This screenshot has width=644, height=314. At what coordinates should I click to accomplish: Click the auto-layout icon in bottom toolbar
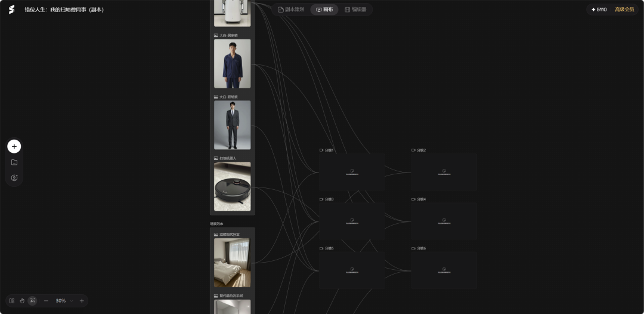(x=12, y=301)
